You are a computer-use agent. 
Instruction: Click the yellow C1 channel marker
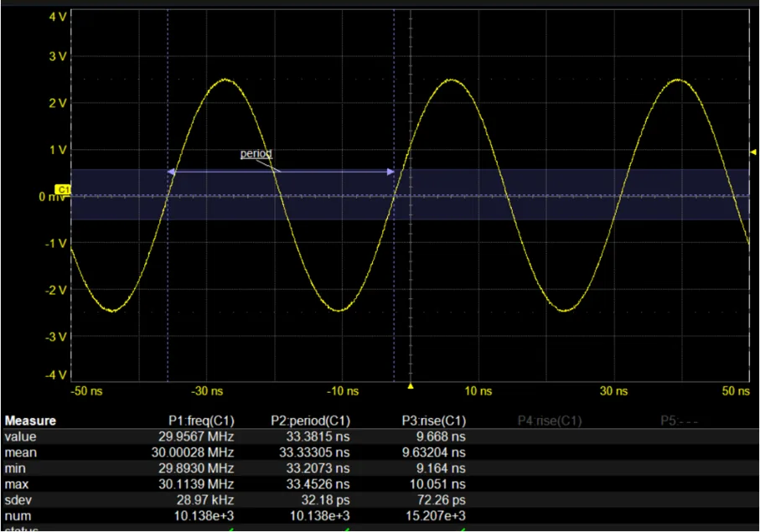point(63,189)
